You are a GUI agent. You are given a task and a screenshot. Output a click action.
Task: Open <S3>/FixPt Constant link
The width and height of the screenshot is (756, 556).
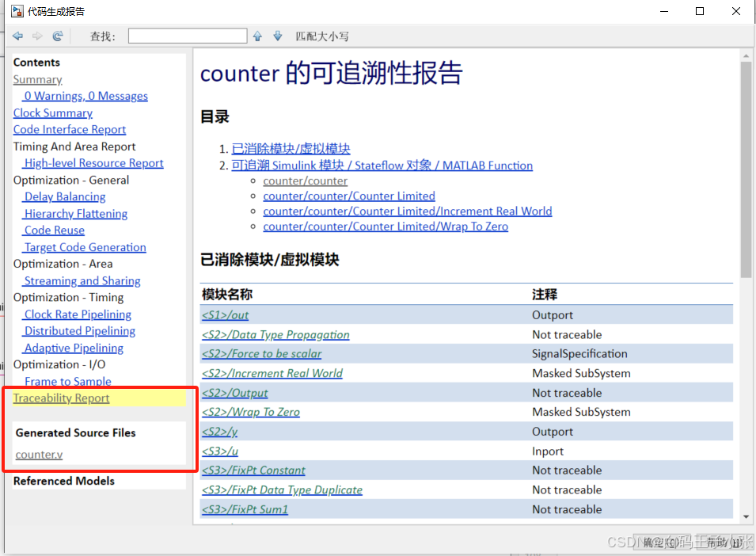pos(253,470)
